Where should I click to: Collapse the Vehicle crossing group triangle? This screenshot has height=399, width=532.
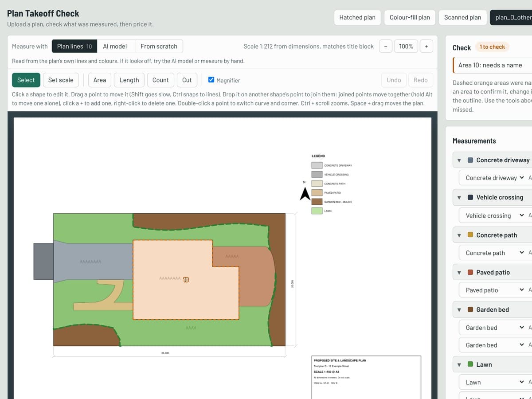[459, 197]
